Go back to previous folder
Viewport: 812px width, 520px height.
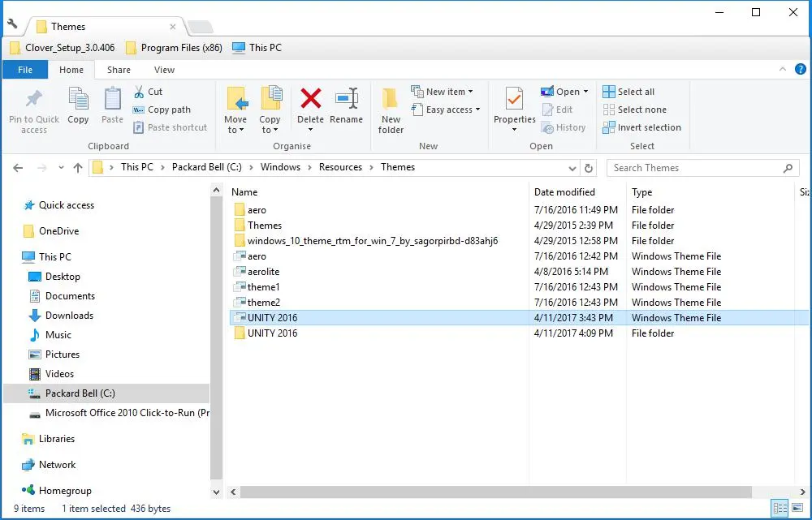(18, 168)
